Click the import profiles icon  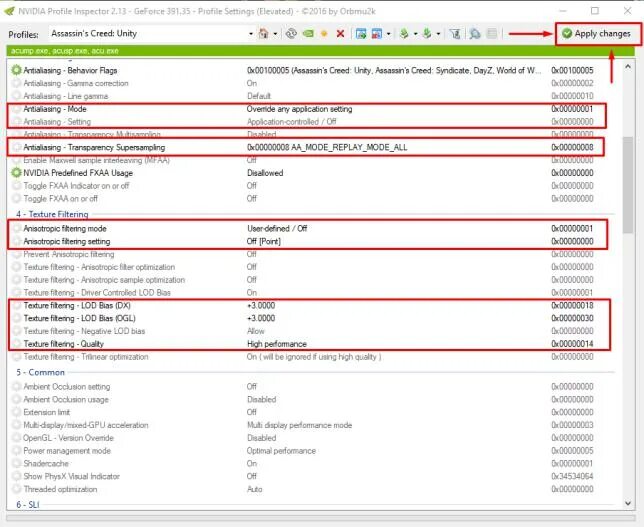[x=427, y=34]
